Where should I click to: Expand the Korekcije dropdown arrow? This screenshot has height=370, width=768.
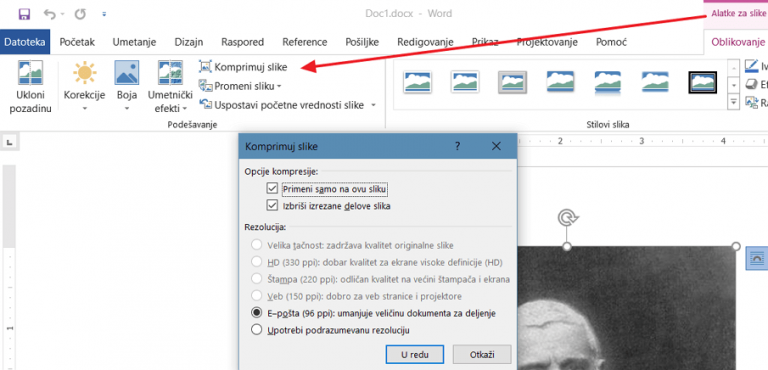coord(85,108)
